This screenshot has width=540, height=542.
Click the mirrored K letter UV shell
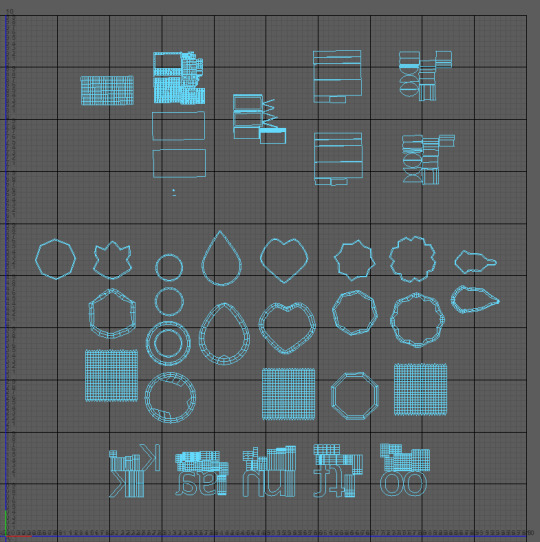[134, 471]
